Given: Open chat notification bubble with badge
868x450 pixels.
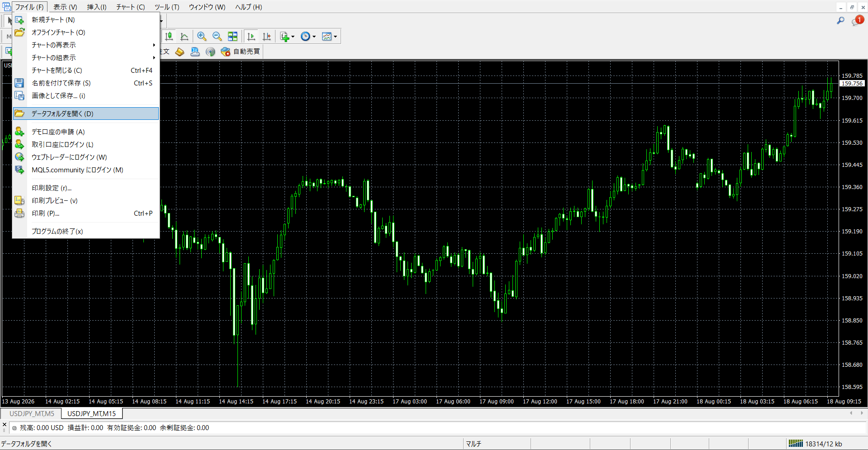Looking at the screenshot, I should (x=857, y=21).
